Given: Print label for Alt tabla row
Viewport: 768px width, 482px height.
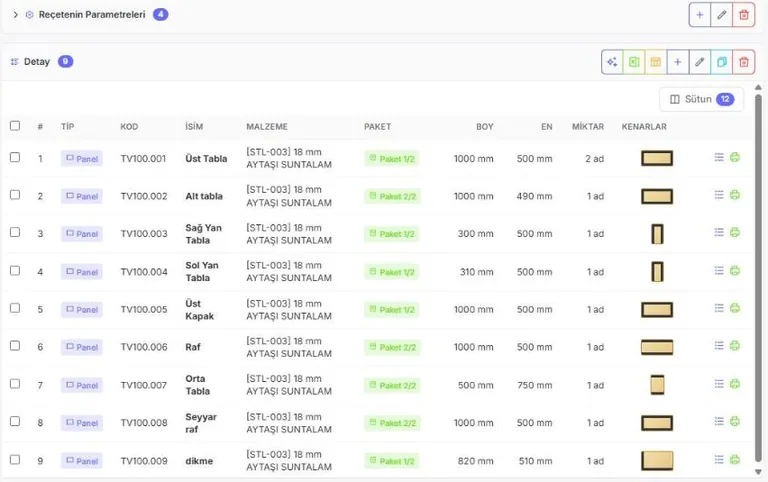Looking at the screenshot, I should [735, 195].
